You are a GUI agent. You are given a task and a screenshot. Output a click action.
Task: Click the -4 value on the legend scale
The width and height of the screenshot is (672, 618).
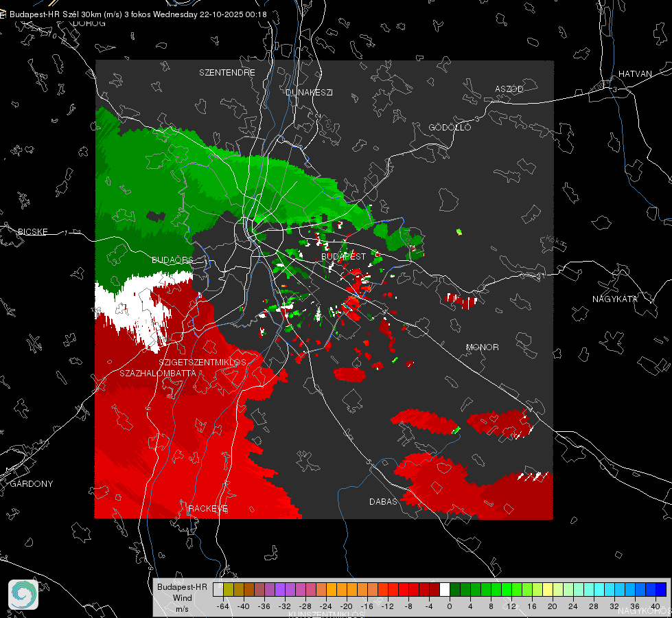click(x=428, y=606)
